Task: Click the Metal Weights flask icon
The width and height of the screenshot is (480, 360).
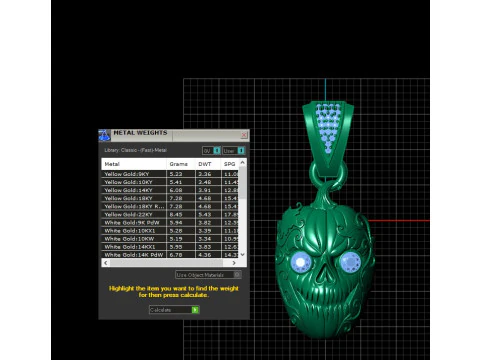Action: 104,135
